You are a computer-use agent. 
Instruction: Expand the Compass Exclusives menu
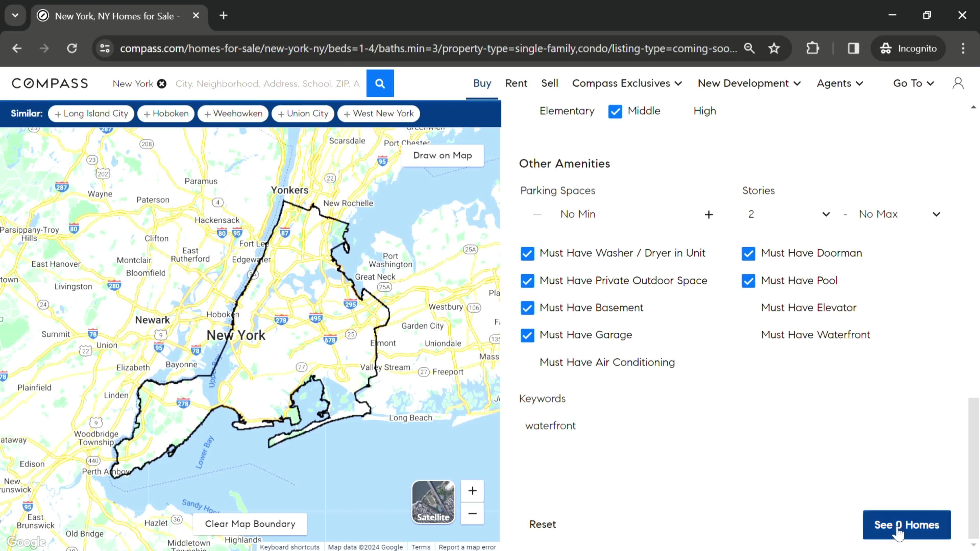[627, 83]
